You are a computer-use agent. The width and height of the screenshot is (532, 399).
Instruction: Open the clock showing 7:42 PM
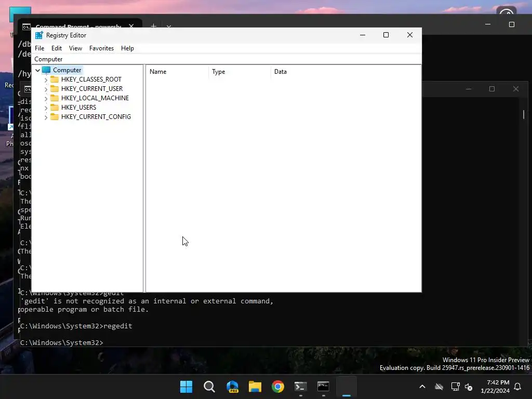[x=495, y=387]
